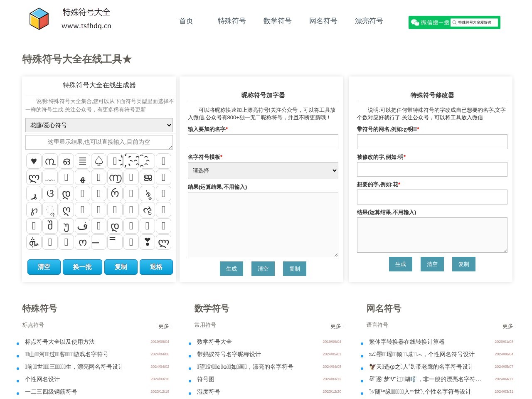The image size is (532, 399).
Task: Click the 输入要加的名字 input field
Action: [263, 142]
